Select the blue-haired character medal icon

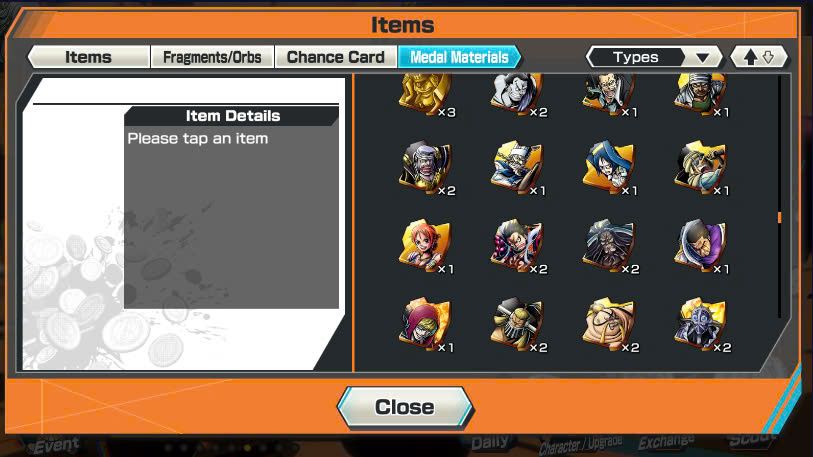coord(609,168)
